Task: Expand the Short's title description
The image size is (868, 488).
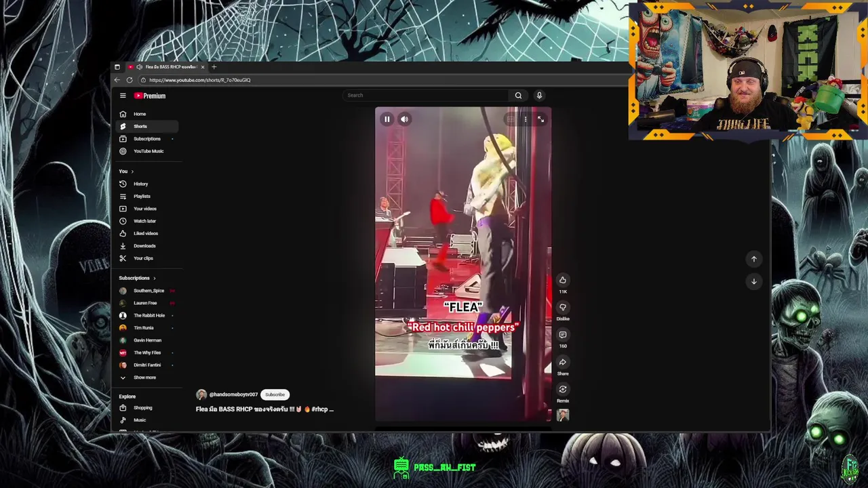Action: (264, 409)
